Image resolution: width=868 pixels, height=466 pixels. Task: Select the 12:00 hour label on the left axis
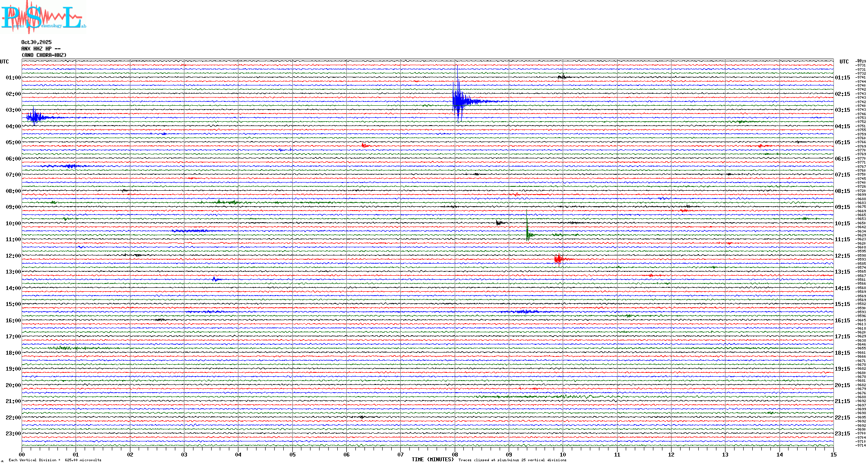13,256
